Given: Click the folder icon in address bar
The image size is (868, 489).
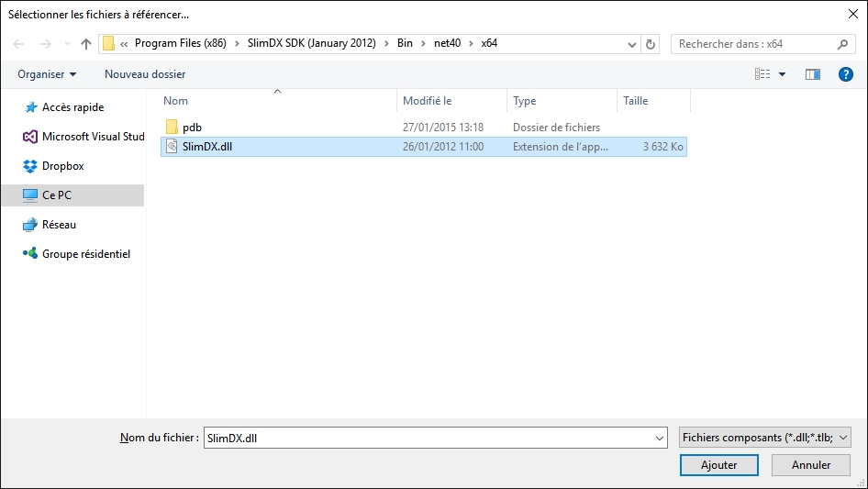Looking at the screenshot, I should [x=109, y=43].
